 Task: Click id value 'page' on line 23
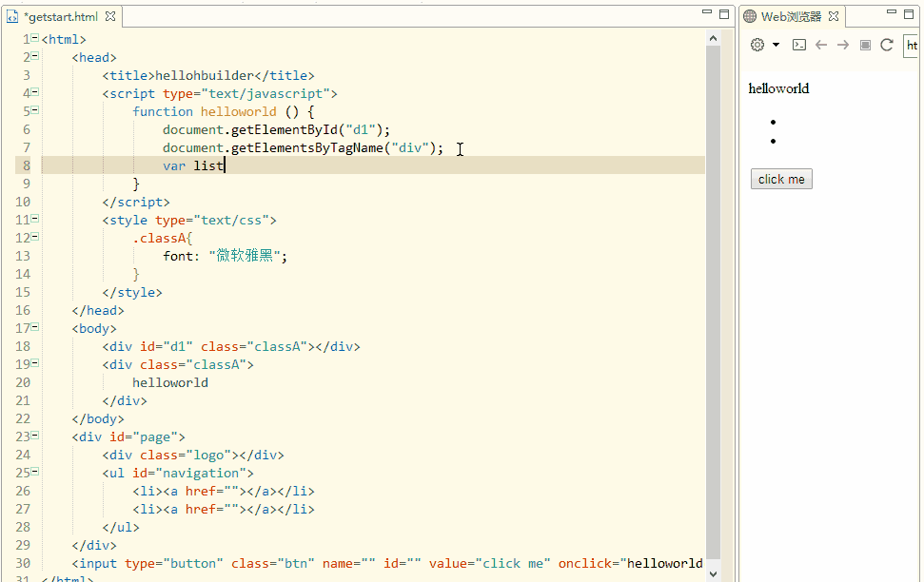155,437
